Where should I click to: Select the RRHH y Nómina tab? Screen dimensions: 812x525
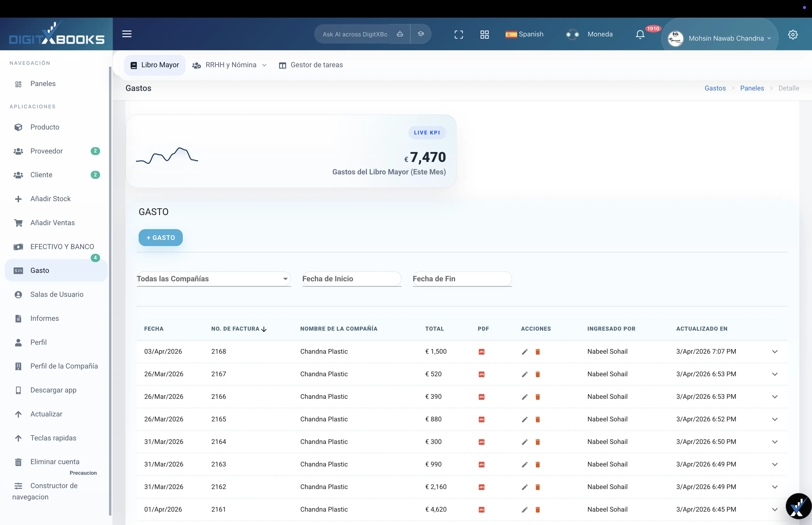[x=229, y=65]
